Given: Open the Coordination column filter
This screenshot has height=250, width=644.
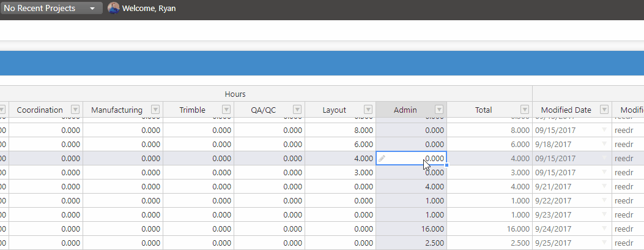Looking at the screenshot, I should coord(75,109).
